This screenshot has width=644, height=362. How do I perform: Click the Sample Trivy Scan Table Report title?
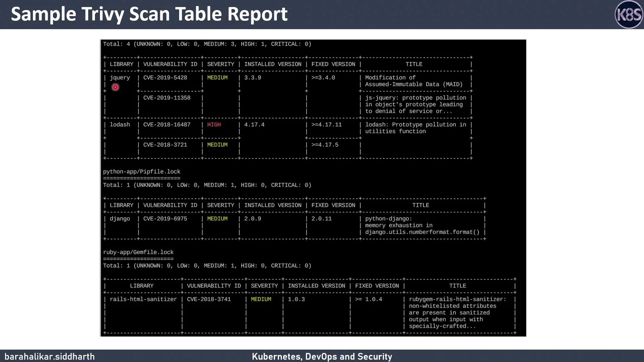pos(150,14)
